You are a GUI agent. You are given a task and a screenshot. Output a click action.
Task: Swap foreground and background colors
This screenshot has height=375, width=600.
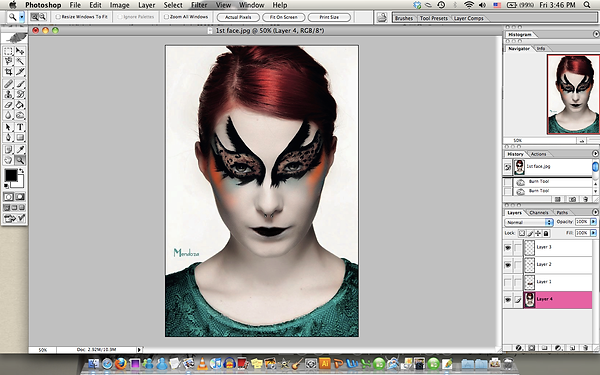tap(22, 171)
